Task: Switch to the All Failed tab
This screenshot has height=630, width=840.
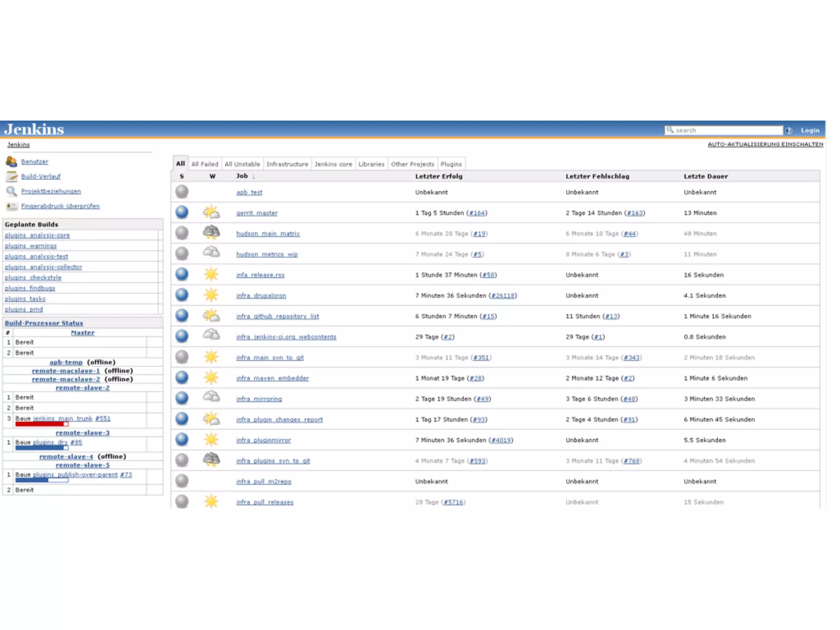Action: 205,164
